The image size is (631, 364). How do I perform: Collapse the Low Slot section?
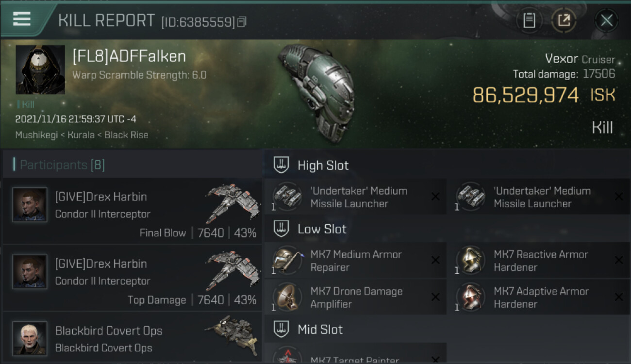pos(447,229)
